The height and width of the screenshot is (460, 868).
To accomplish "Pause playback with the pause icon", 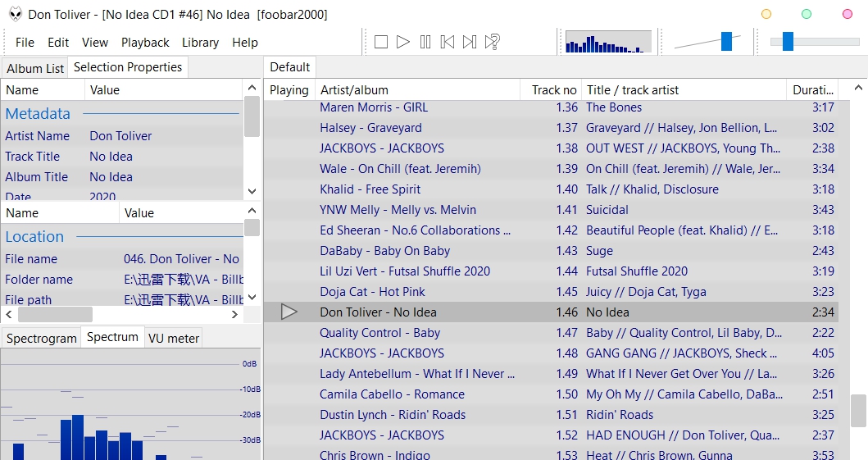I will tap(425, 42).
